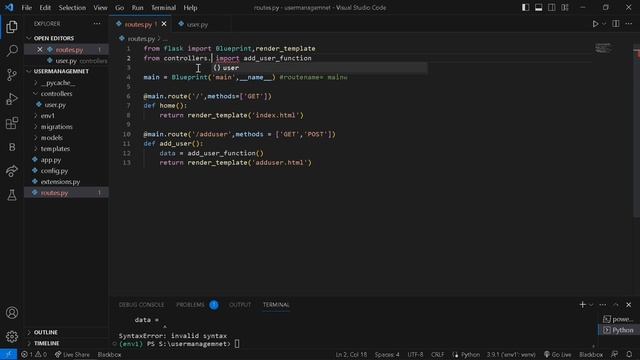Open the Source Control view
Screen dimensions: 640x360
coord(12,75)
